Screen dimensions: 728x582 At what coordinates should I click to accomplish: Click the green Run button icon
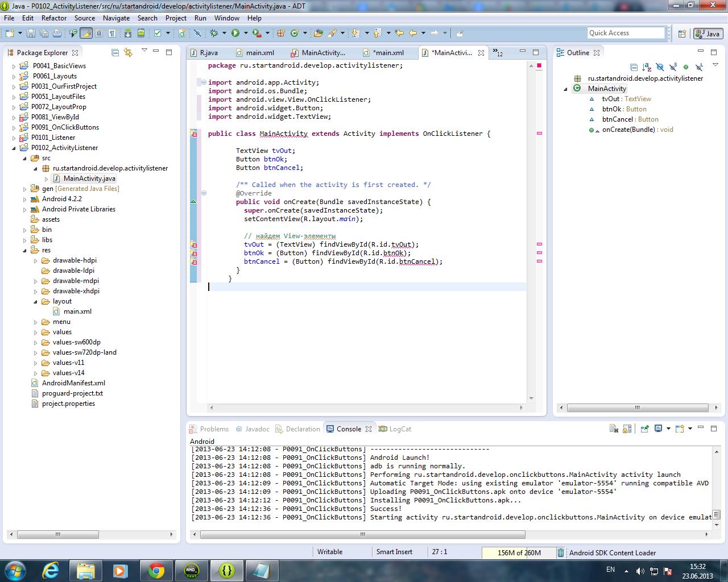(235, 33)
